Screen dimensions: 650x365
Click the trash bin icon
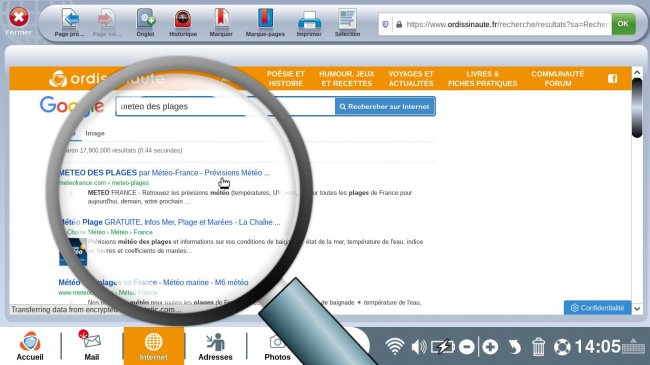click(538, 347)
